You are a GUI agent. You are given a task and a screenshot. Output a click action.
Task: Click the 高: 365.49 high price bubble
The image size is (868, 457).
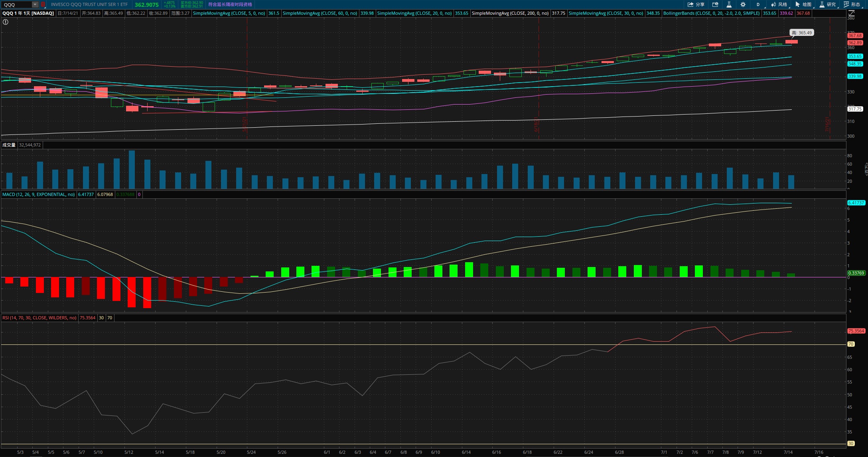tap(801, 33)
